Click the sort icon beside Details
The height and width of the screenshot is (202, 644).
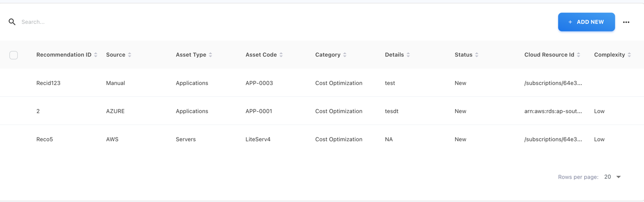point(408,55)
